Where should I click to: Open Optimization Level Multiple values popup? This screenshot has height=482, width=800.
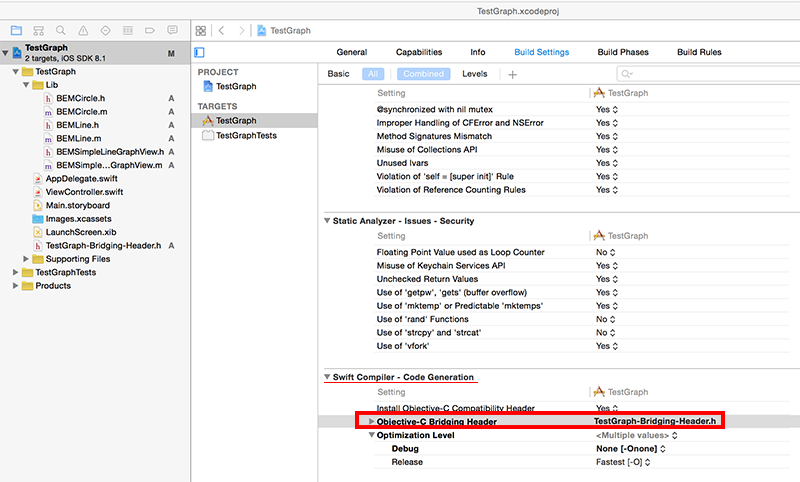click(x=636, y=435)
